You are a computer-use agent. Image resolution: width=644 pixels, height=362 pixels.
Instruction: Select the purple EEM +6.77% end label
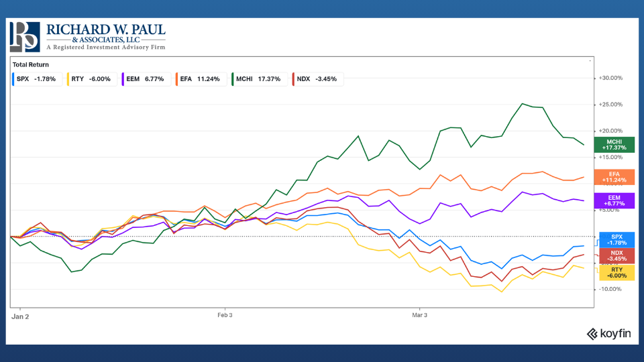pos(615,200)
